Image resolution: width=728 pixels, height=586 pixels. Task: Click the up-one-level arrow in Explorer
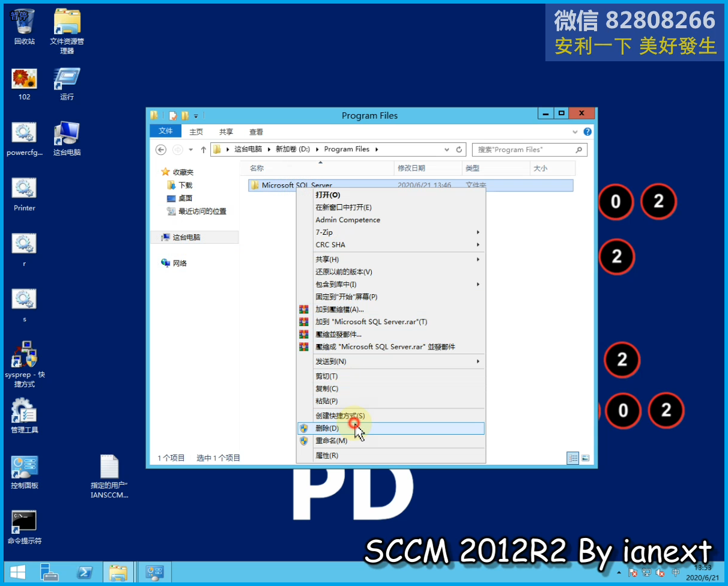204,150
